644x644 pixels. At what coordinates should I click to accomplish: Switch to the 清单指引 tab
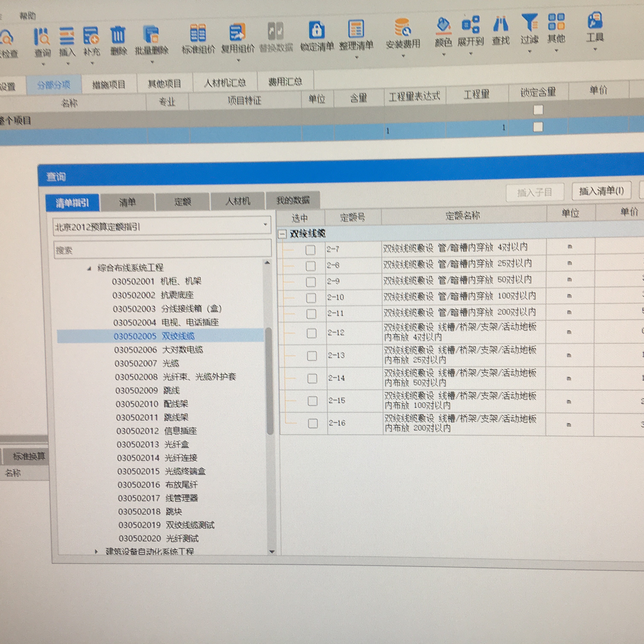pos(72,203)
